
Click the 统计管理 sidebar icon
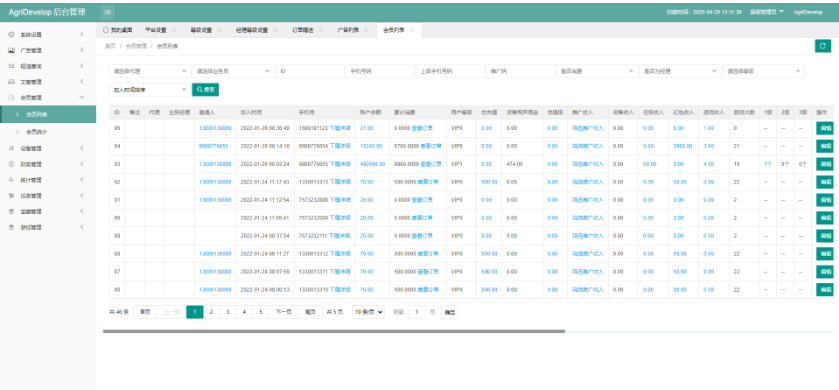click(x=11, y=180)
